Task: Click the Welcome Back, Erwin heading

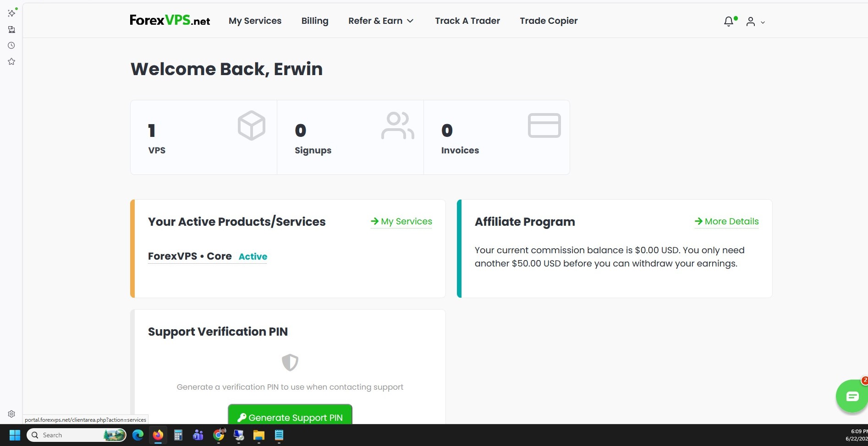Action: (227, 69)
